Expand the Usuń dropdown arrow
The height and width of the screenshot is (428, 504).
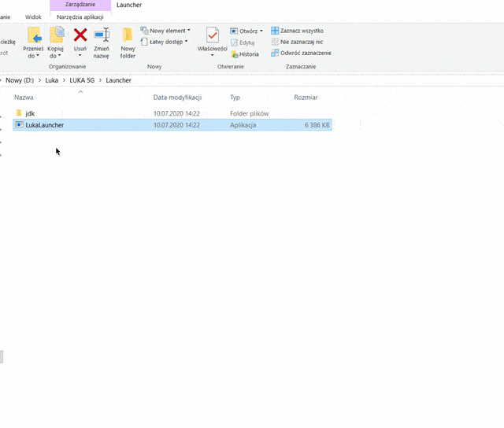[x=80, y=55]
